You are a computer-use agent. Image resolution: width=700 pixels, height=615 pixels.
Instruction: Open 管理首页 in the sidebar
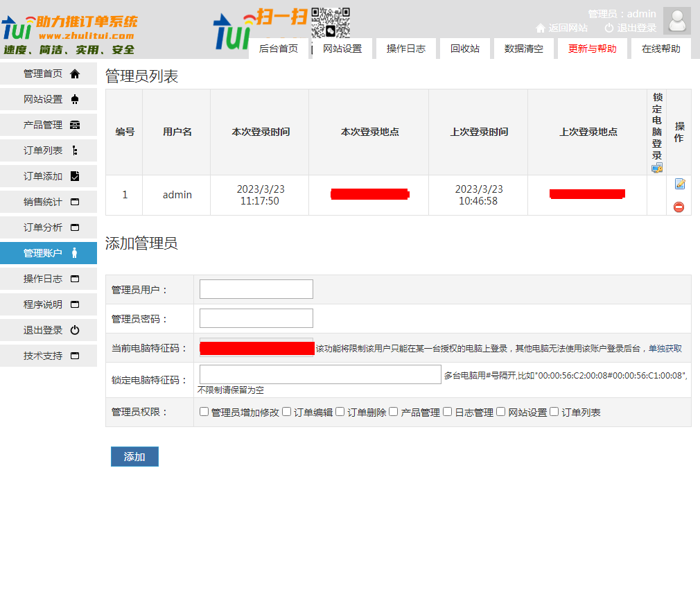(x=49, y=73)
